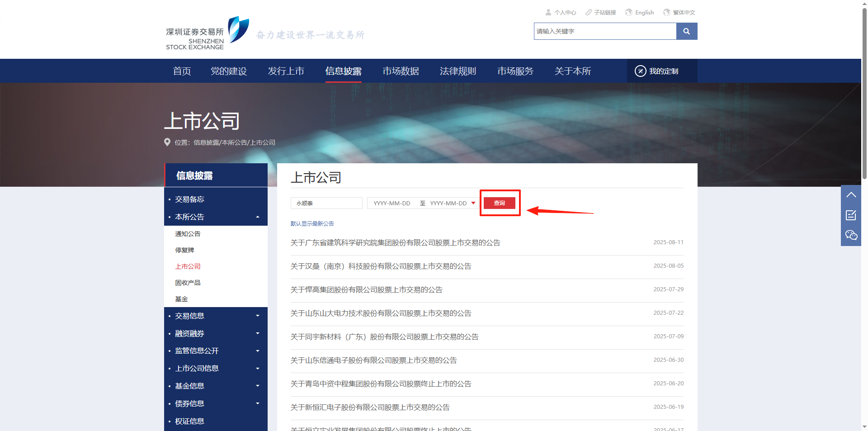This screenshot has width=868, height=431.
Task: Open announcement about 广东省建筑科学研究院集团
Action: click(395, 243)
